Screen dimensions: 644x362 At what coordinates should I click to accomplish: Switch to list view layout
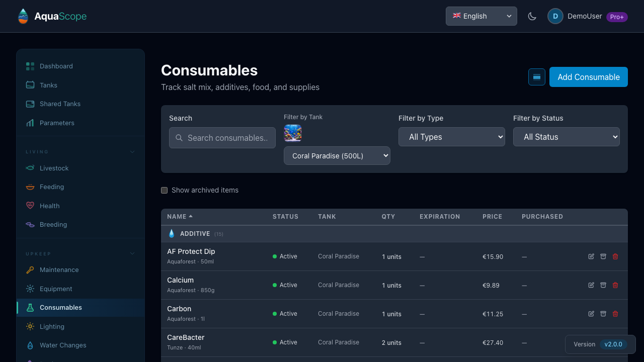pyautogui.click(x=536, y=77)
